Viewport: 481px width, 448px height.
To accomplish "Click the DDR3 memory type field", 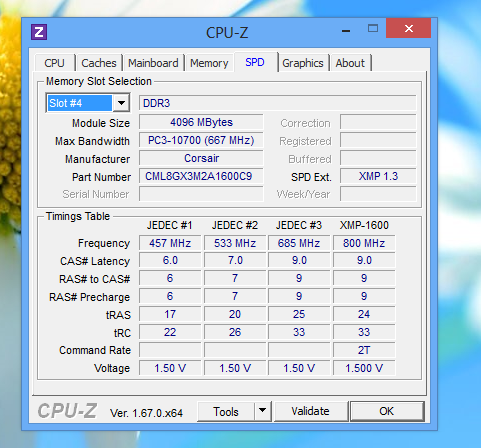I will click(278, 103).
